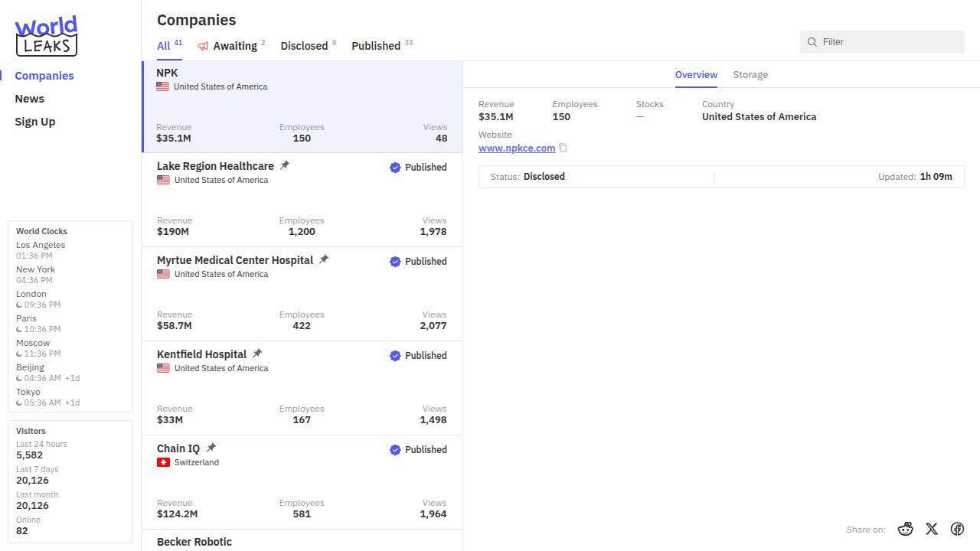Select the NPK company entry
980x551 pixels.
click(302, 106)
